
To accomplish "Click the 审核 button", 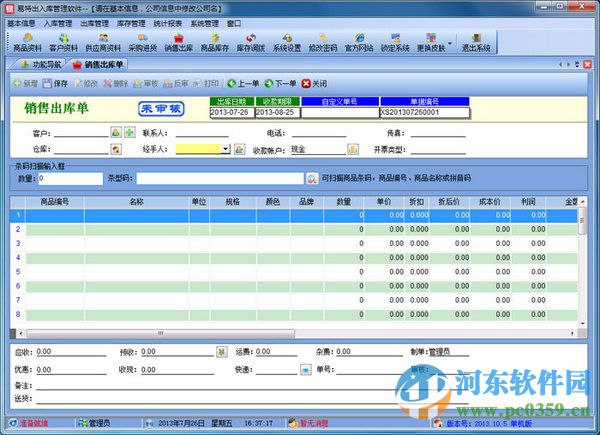I will pos(146,83).
